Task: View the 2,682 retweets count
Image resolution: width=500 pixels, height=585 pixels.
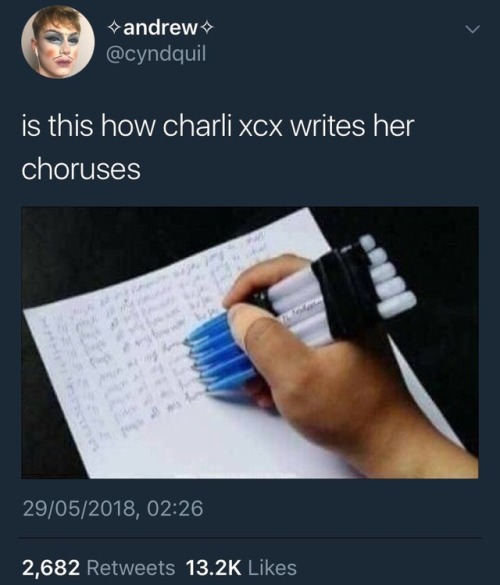Action: (51, 567)
